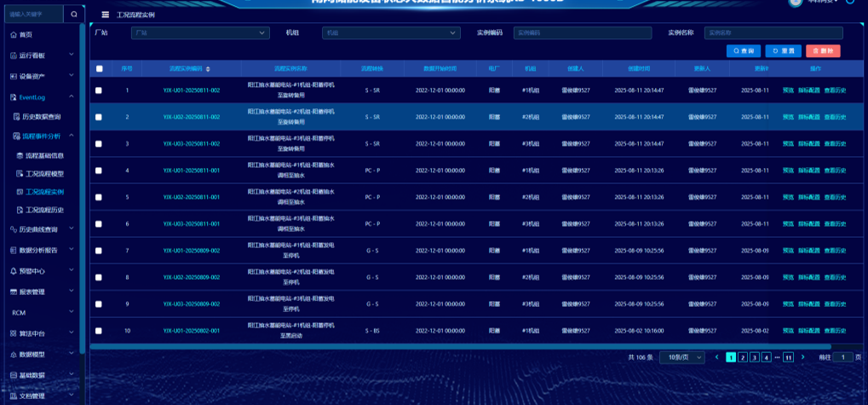Click 预览 in row 1

[x=788, y=90]
